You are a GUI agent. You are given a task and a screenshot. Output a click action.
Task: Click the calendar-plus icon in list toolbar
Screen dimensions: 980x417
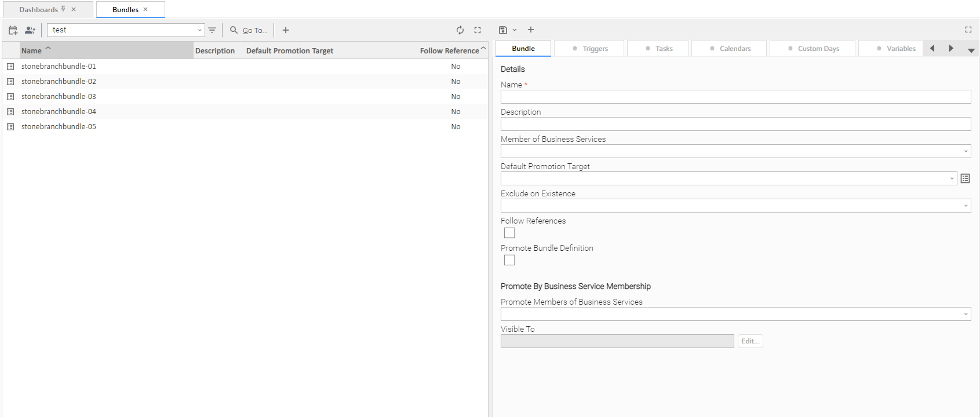[13, 30]
